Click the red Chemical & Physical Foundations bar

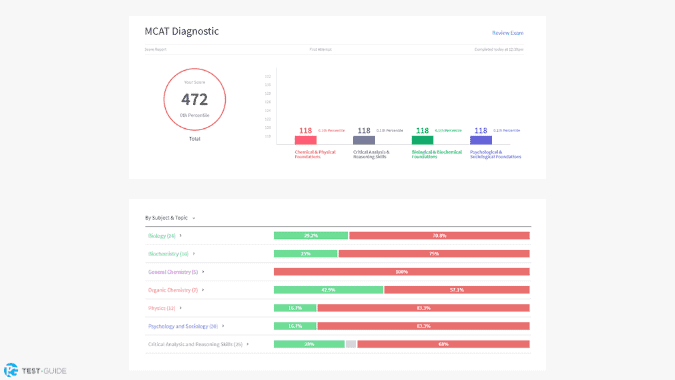pyautogui.click(x=306, y=140)
